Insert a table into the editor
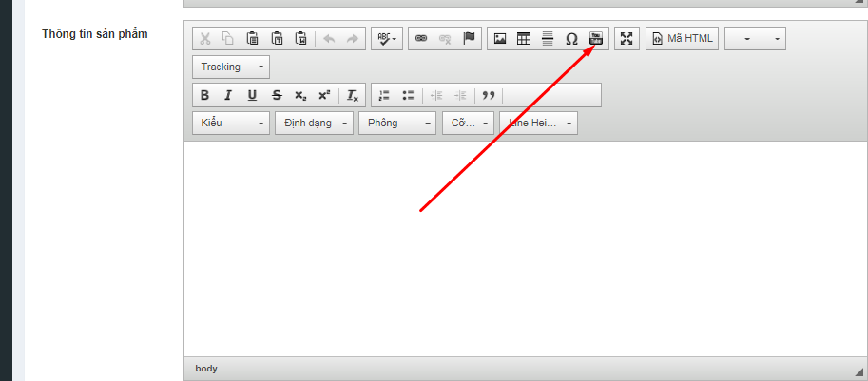Viewport: 868px width, 381px height. (x=524, y=39)
